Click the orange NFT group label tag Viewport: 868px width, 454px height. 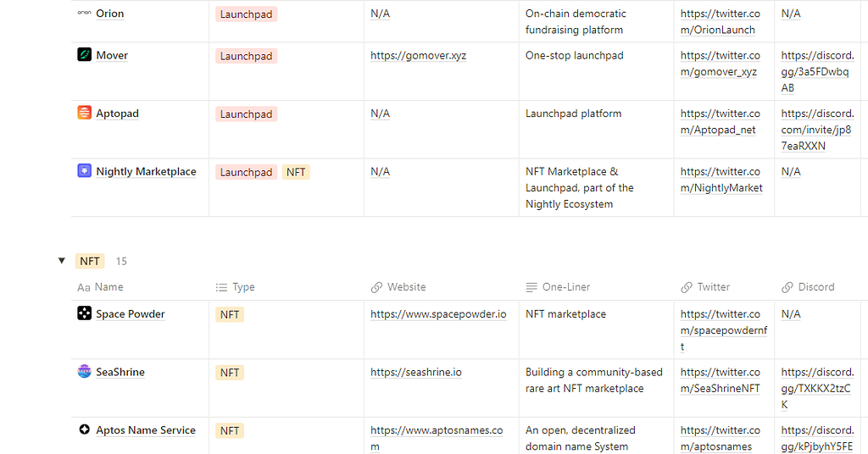coord(90,261)
